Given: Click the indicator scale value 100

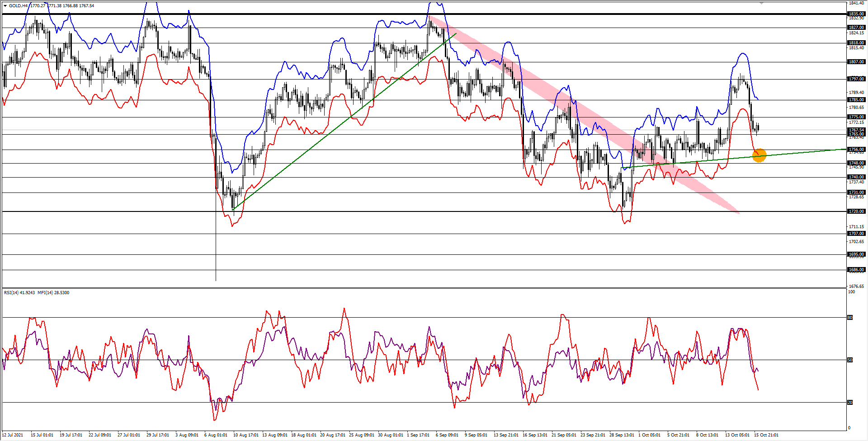Looking at the screenshot, I should pyautogui.click(x=852, y=292).
